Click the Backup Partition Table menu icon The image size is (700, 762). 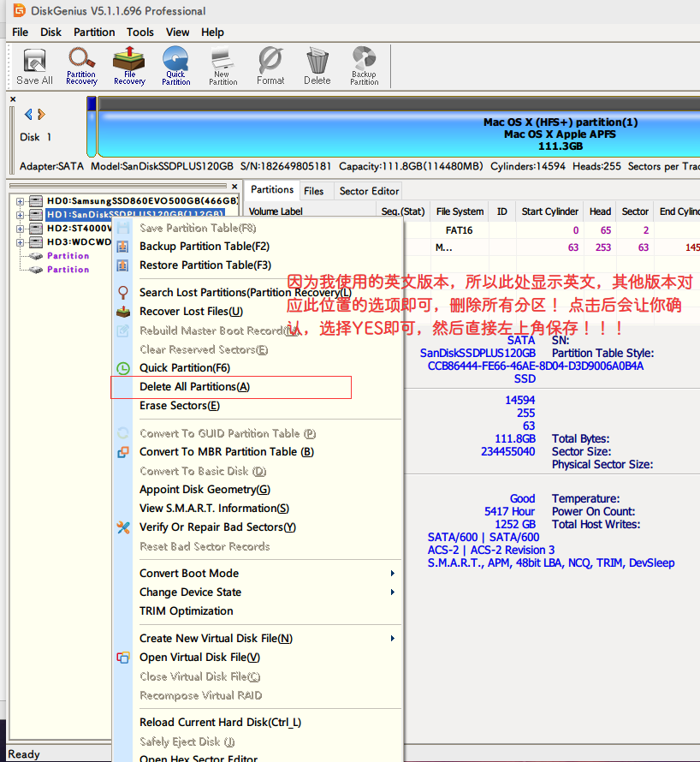(x=123, y=247)
